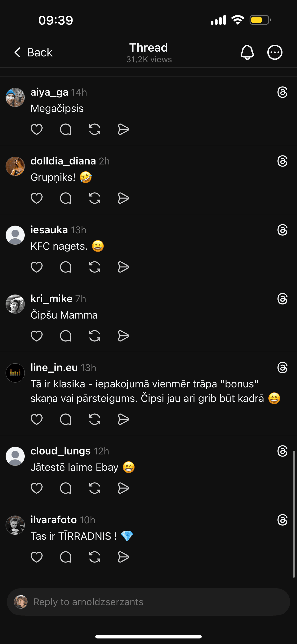Tap the Reply to arnoldzserzants field

148,602
